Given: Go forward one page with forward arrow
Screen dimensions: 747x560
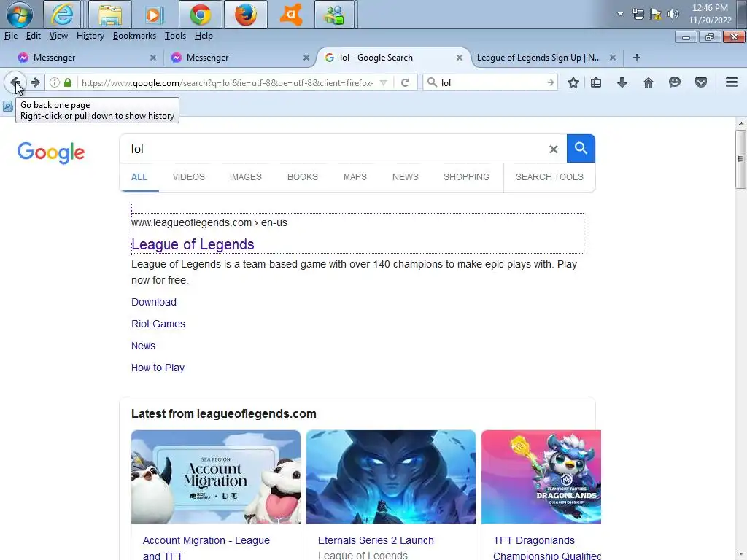Looking at the screenshot, I should [35, 82].
